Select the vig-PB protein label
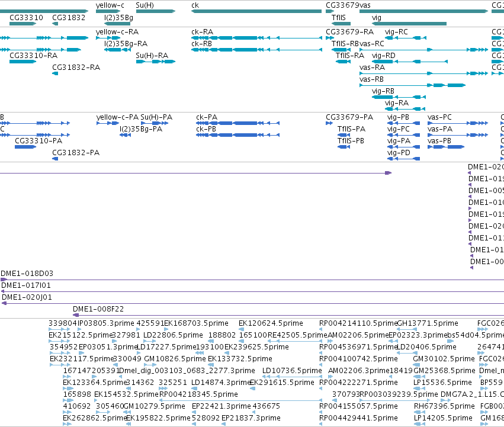 coord(398,118)
